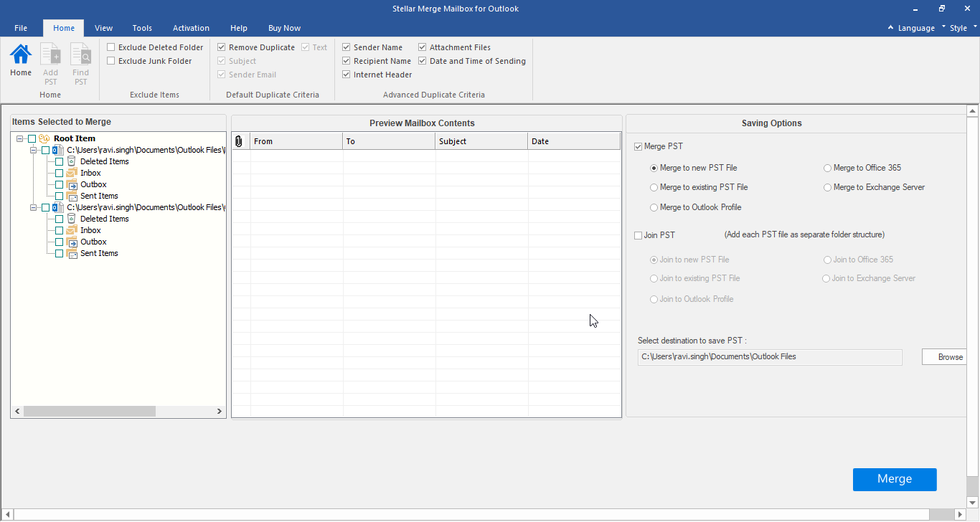Select Merge to Outlook Profile
980x522 pixels.
click(x=654, y=207)
